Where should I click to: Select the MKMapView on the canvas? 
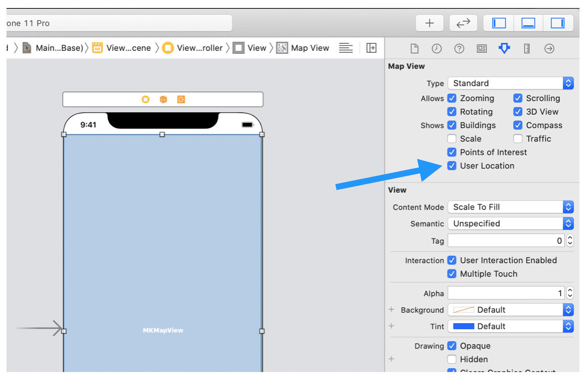click(163, 253)
